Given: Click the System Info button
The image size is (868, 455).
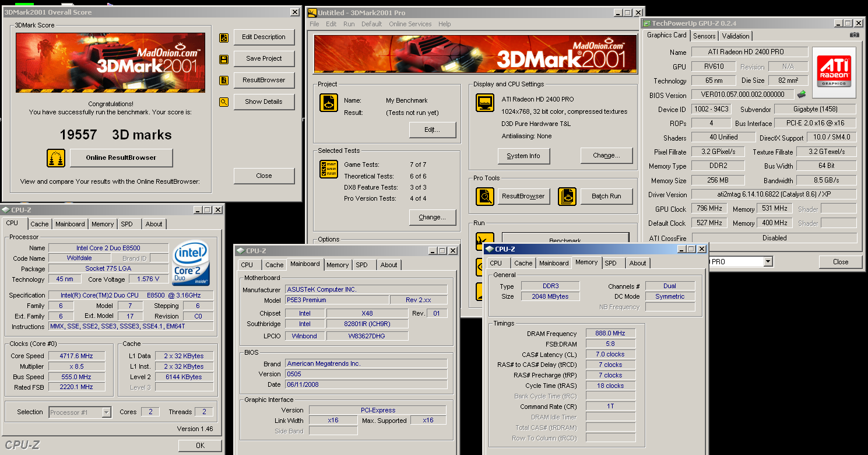Looking at the screenshot, I should click(x=523, y=156).
